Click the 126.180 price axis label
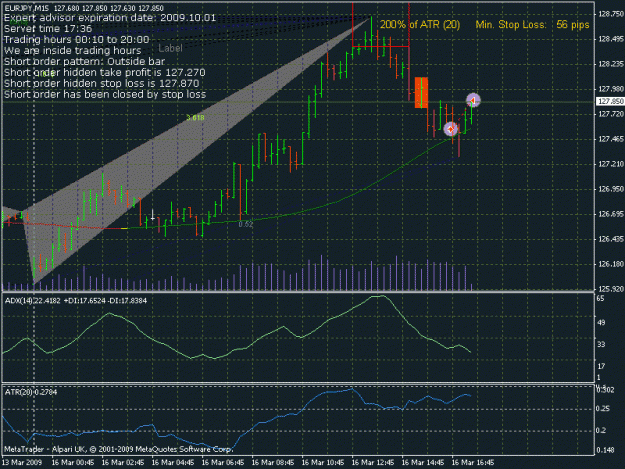Viewport: 625px width, 469px height. [x=610, y=264]
